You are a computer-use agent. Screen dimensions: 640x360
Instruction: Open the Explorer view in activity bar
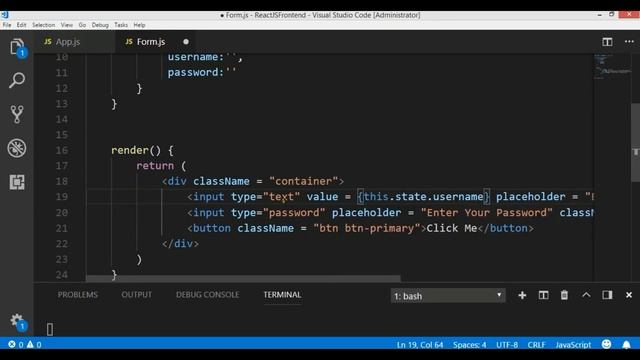tap(17, 47)
